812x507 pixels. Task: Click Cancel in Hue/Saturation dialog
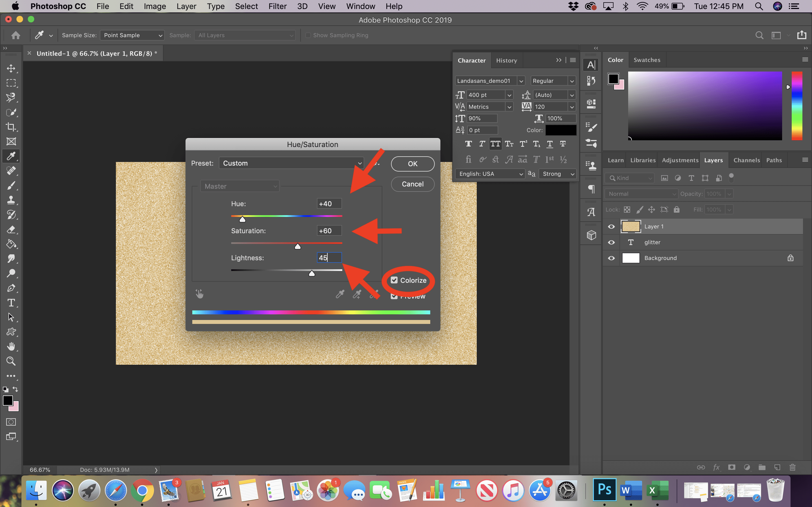coord(412,184)
